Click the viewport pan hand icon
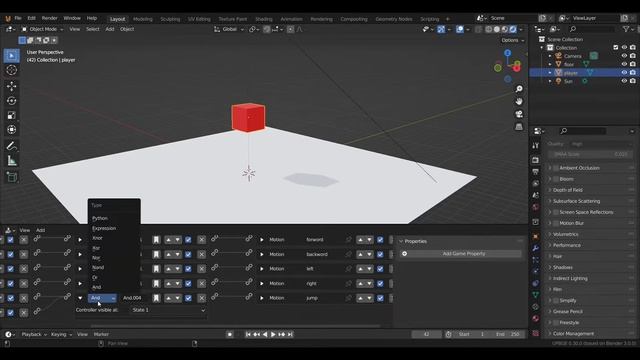Screen dimensions: 640x360 [519, 101]
